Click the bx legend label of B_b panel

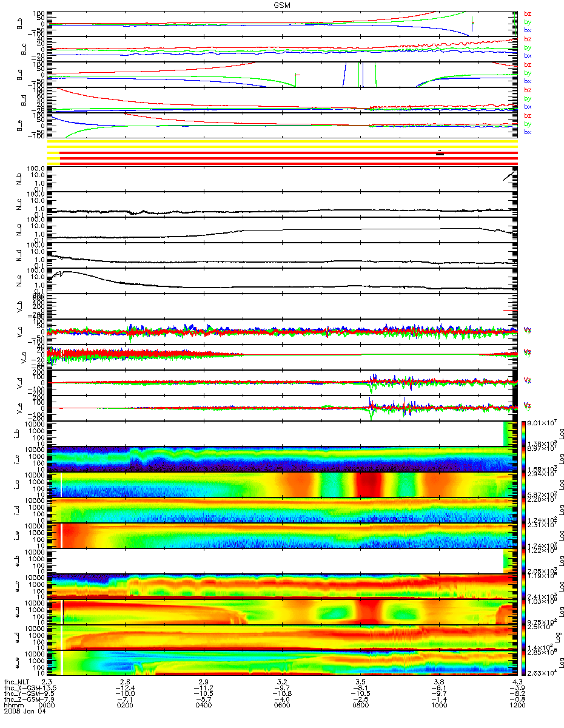coord(528,30)
